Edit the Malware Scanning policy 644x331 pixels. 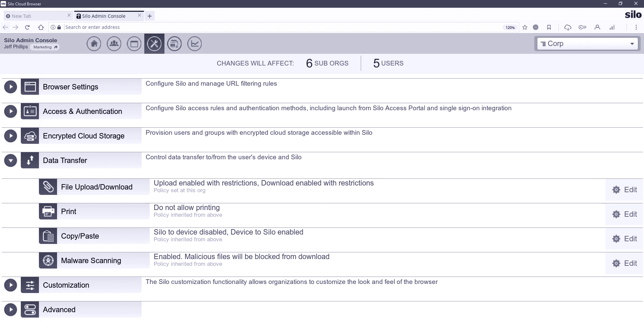tap(624, 263)
